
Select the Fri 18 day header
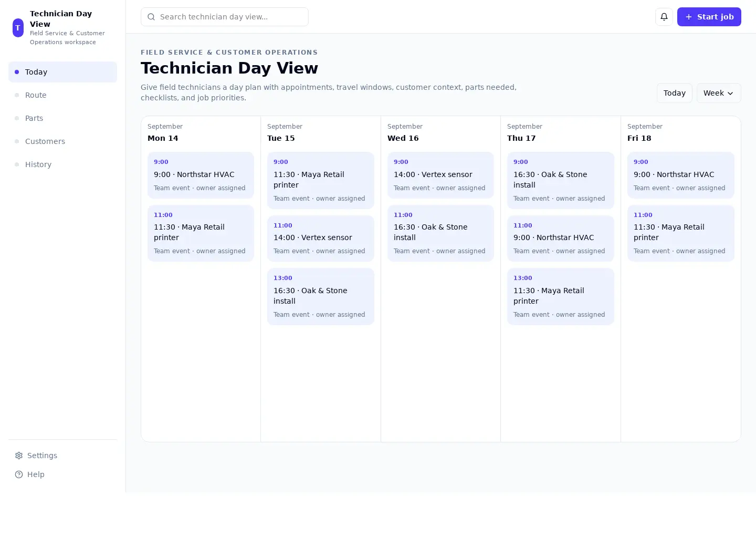point(639,138)
